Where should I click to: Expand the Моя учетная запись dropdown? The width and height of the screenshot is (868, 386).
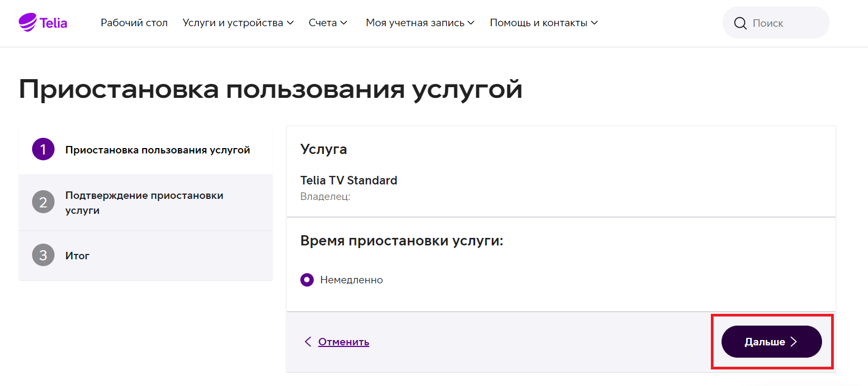420,23
